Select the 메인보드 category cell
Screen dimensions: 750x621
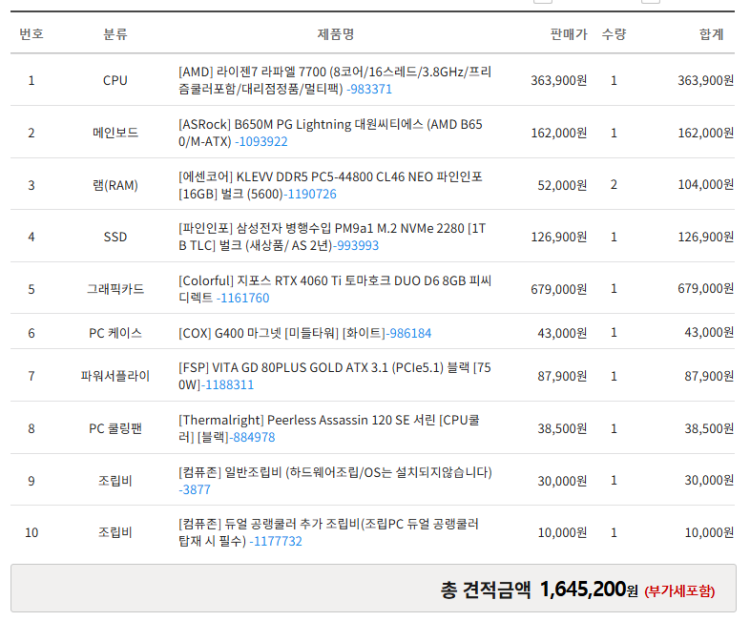115,133
